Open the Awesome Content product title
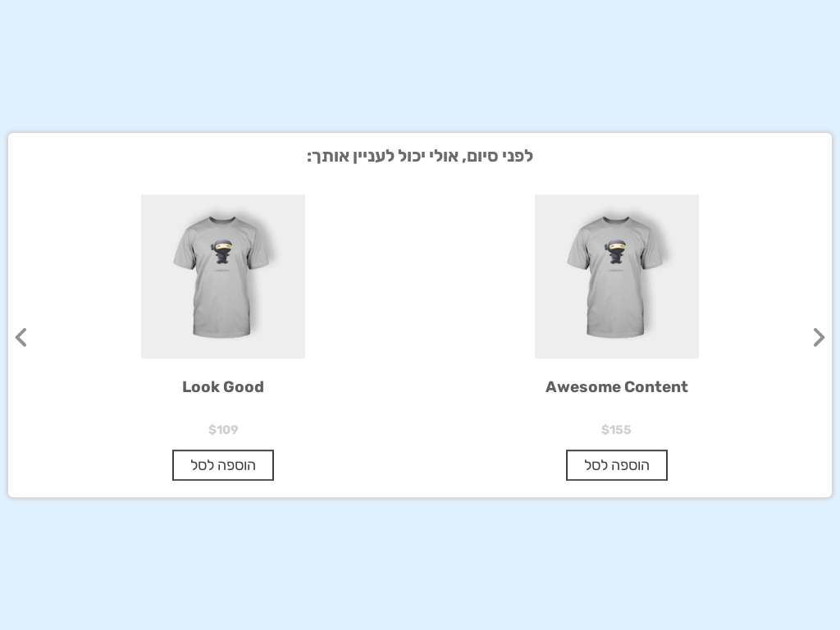840x630 pixels. point(617,387)
